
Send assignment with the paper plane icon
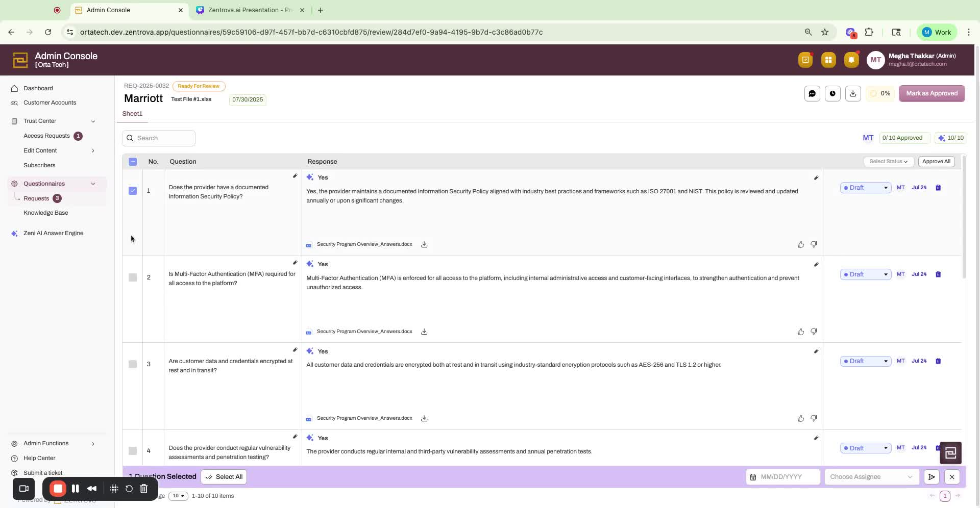(x=932, y=477)
